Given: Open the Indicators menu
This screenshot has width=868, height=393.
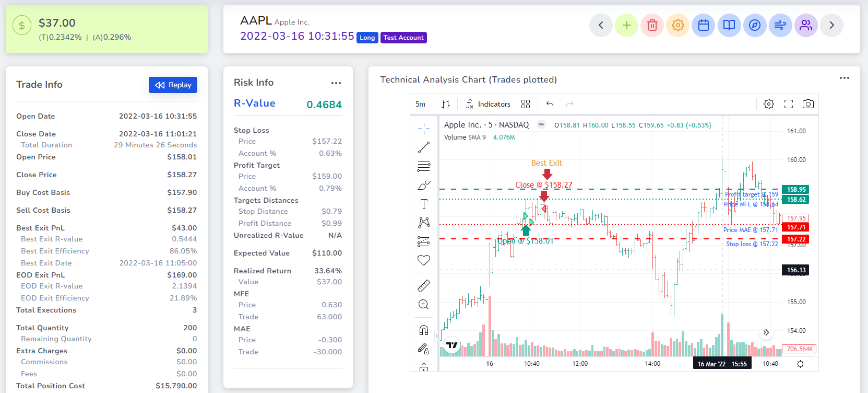Looking at the screenshot, I should [x=487, y=104].
